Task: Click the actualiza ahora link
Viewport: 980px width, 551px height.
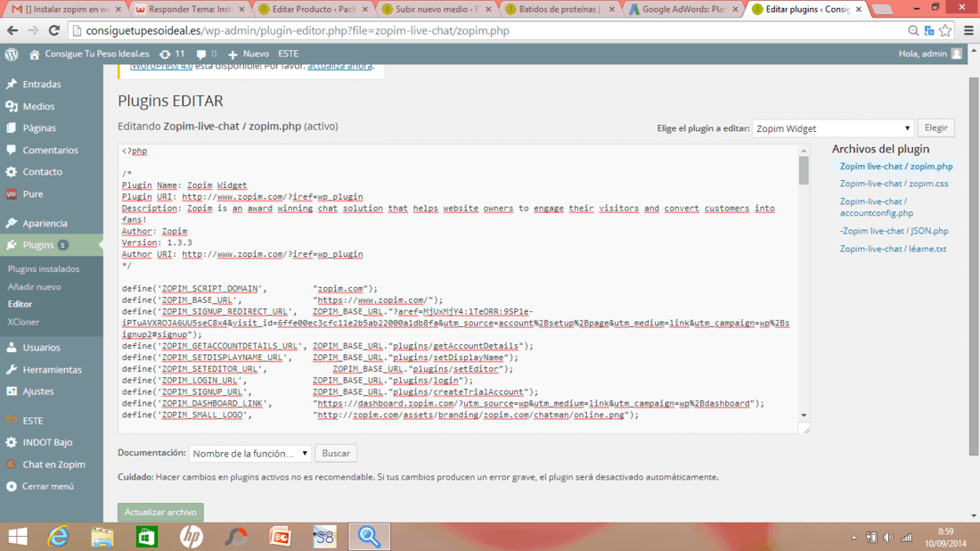Action: pos(339,66)
